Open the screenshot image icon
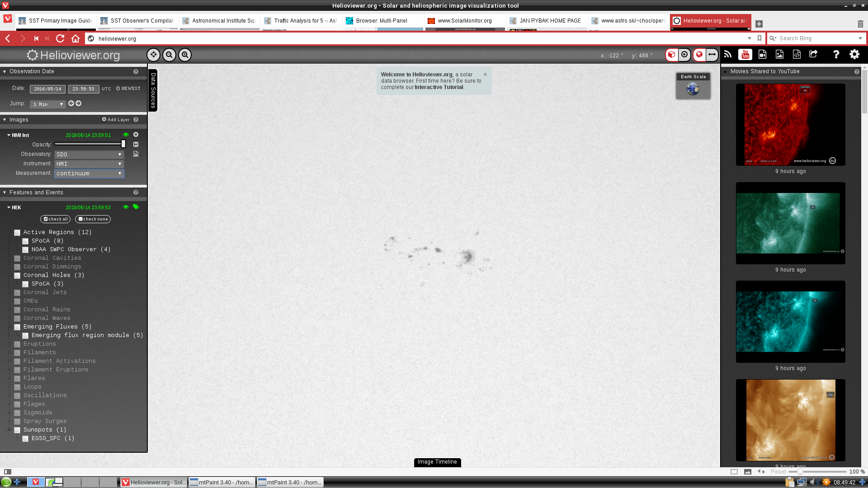This screenshot has height=488, width=868. [779, 55]
